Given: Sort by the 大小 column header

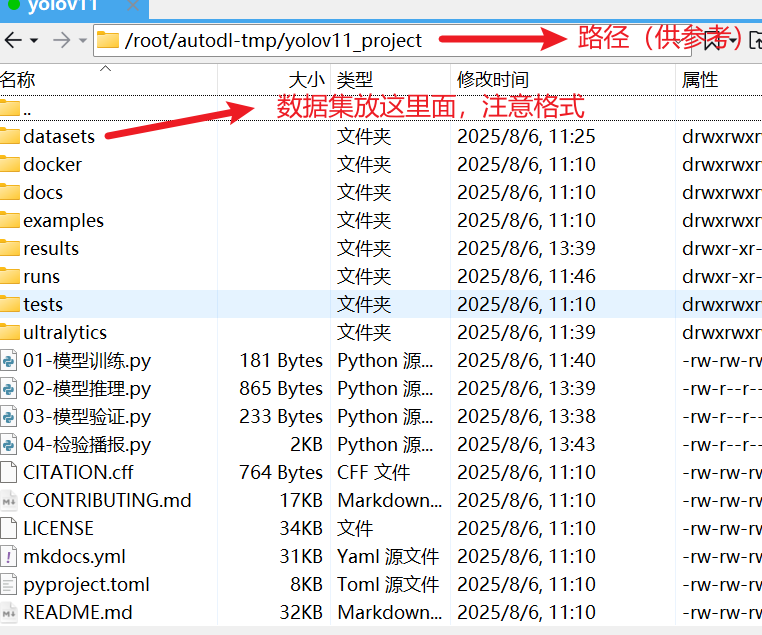Looking at the screenshot, I should [306, 80].
